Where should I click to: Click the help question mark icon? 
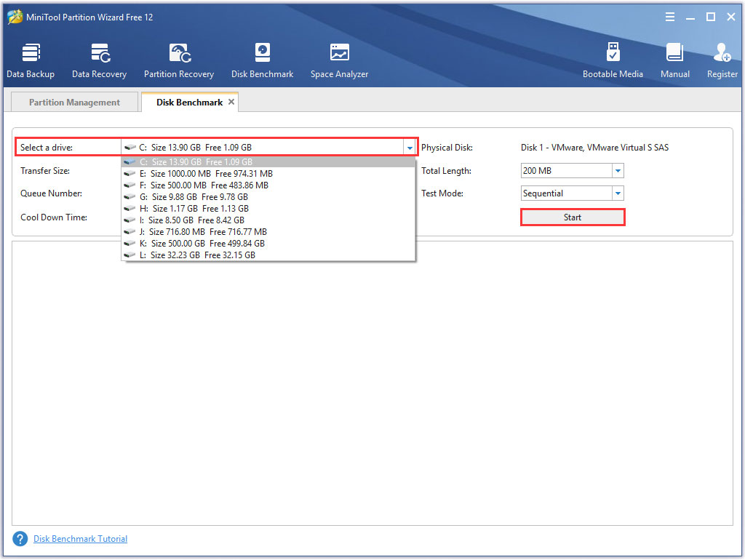20,538
